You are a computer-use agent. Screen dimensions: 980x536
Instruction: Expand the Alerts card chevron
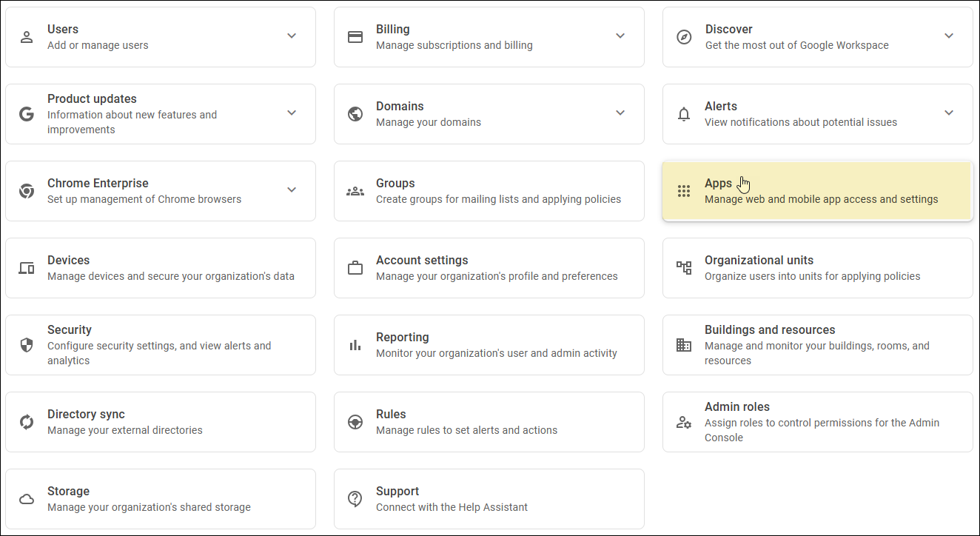coord(949,113)
